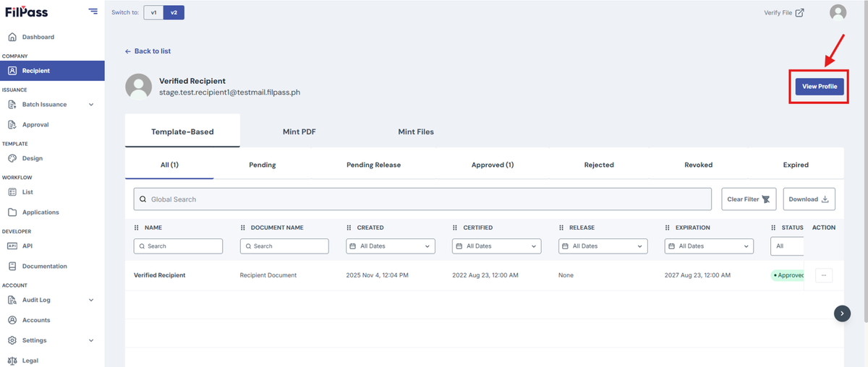This screenshot has height=367, width=868.
Task: Switch to version v2
Action: pyautogui.click(x=174, y=12)
